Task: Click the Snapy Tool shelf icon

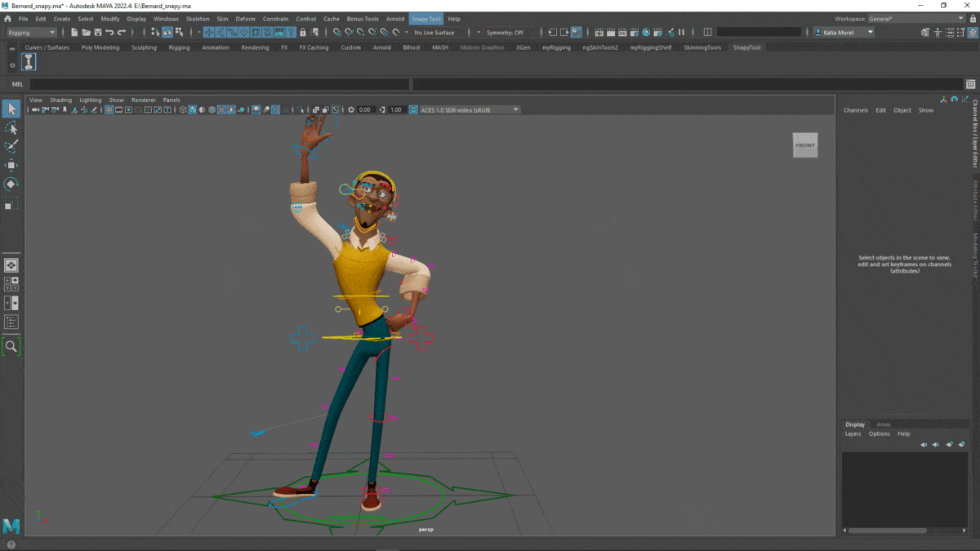Action: point(29,63)
